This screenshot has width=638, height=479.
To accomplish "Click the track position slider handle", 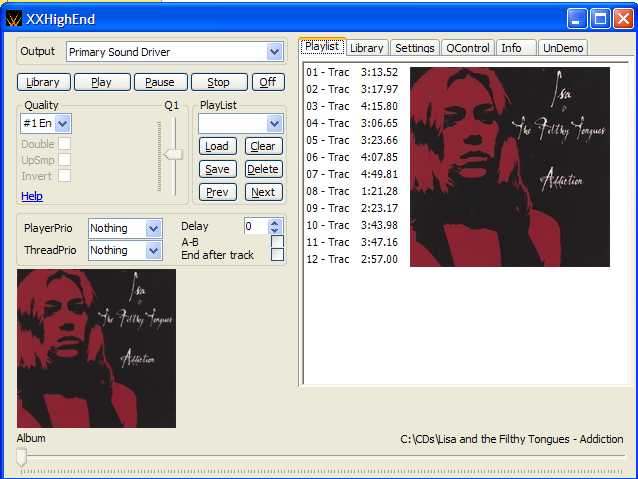I will (22, 457).
